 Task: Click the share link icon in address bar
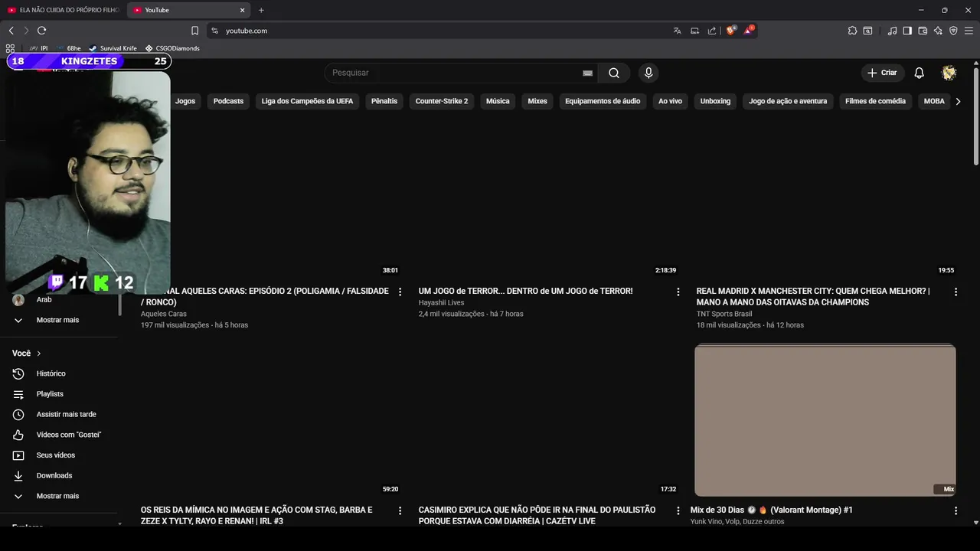pyautogui.click(x=712, y=31)
